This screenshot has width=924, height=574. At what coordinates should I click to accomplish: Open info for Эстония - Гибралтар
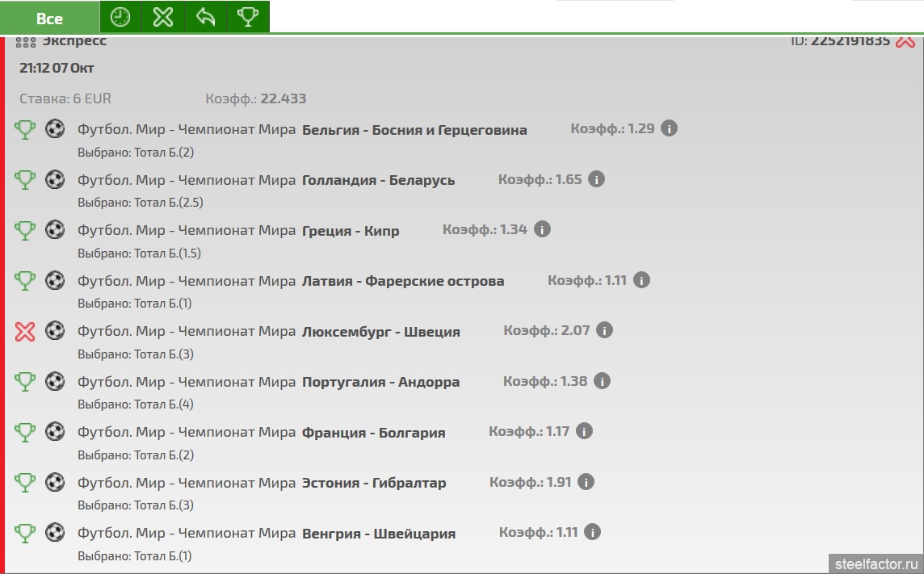(586, 482)
